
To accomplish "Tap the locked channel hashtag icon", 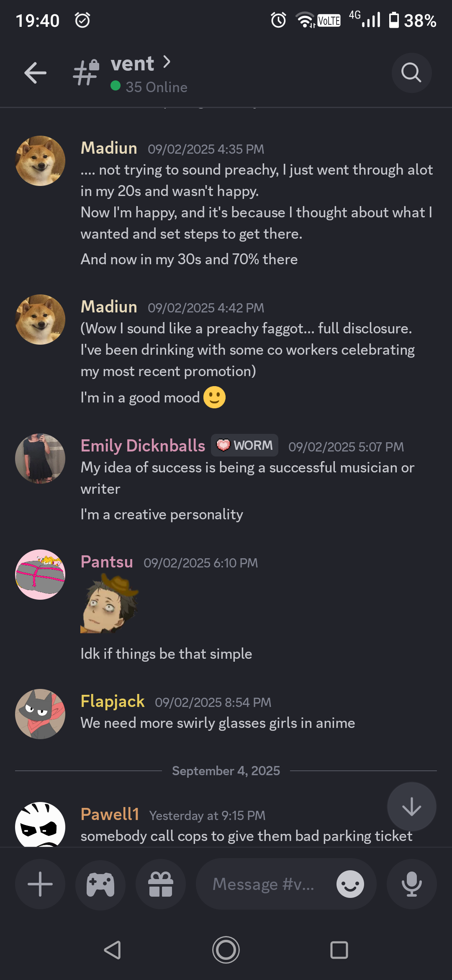I will (x=86, y=72).
